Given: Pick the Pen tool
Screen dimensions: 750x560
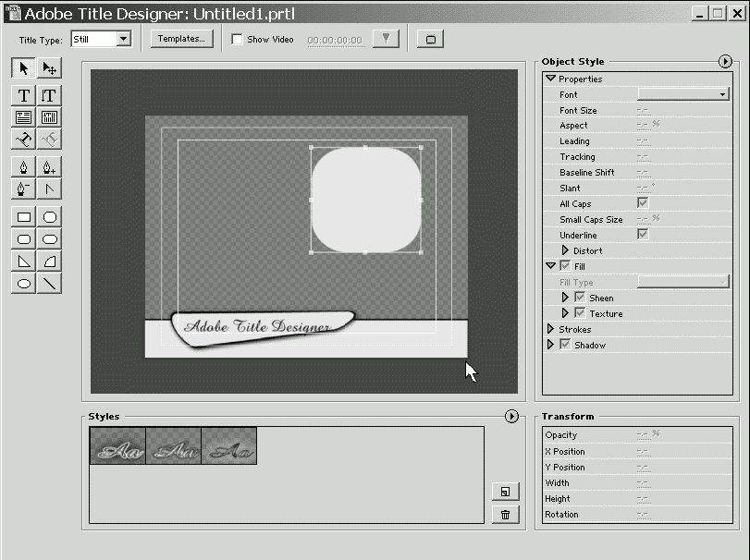Looking at the screenshot, I should click(x=24, y=167).
